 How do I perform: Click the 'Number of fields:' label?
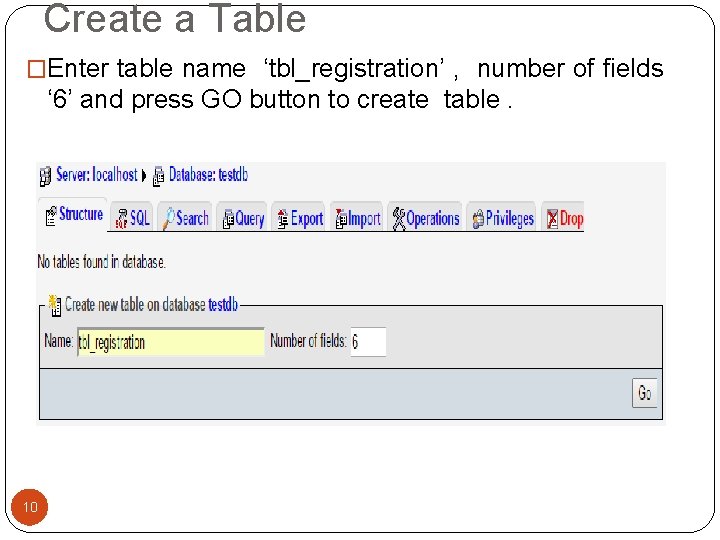[308, 341]
